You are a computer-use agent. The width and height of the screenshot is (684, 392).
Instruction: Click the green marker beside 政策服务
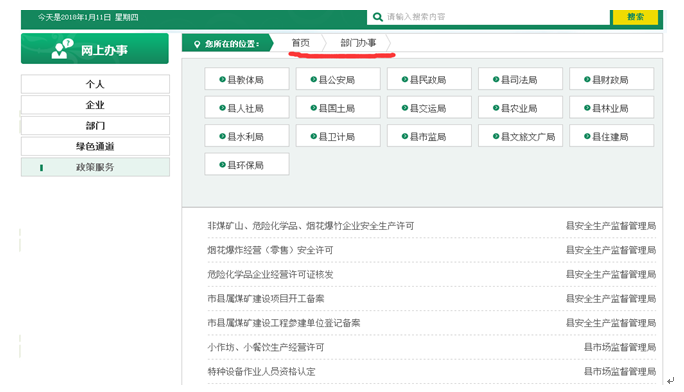click(x=41, y=167)
